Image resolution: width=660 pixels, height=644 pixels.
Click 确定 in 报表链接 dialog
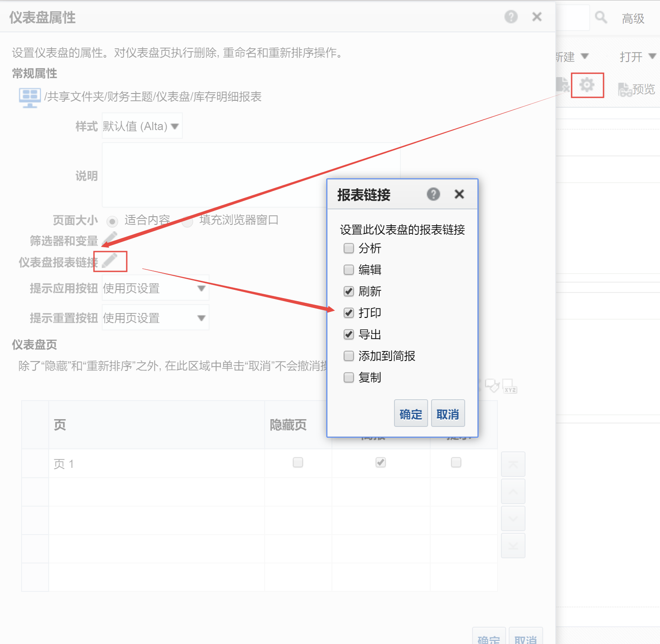[x=410, y=414]
